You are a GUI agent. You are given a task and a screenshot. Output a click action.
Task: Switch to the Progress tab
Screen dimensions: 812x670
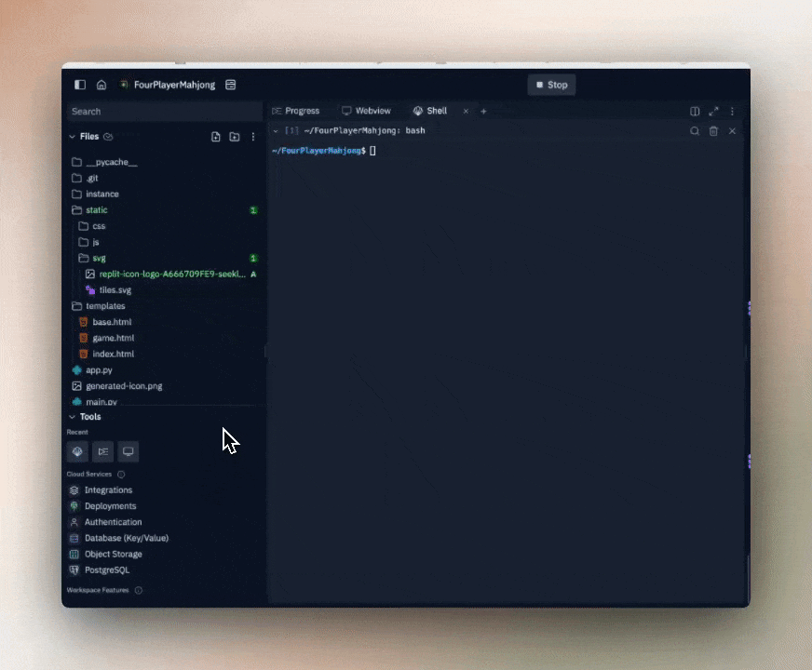point(296,111)
